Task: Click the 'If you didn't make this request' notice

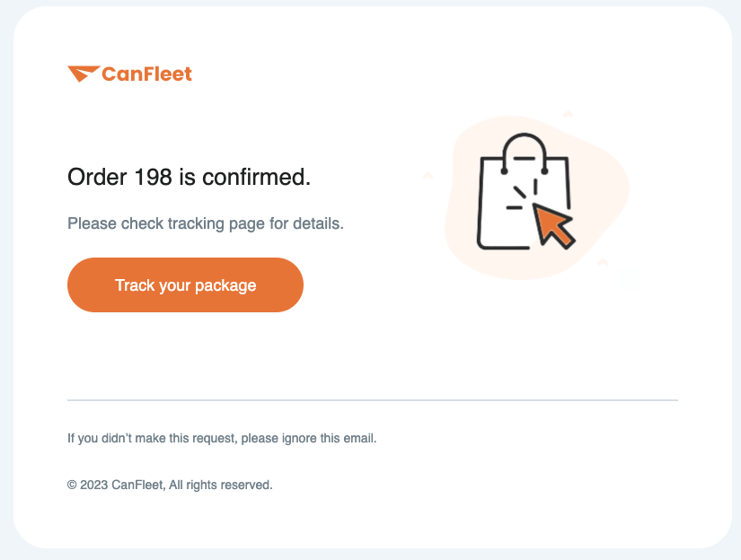Action: click(x=222, y=438)
